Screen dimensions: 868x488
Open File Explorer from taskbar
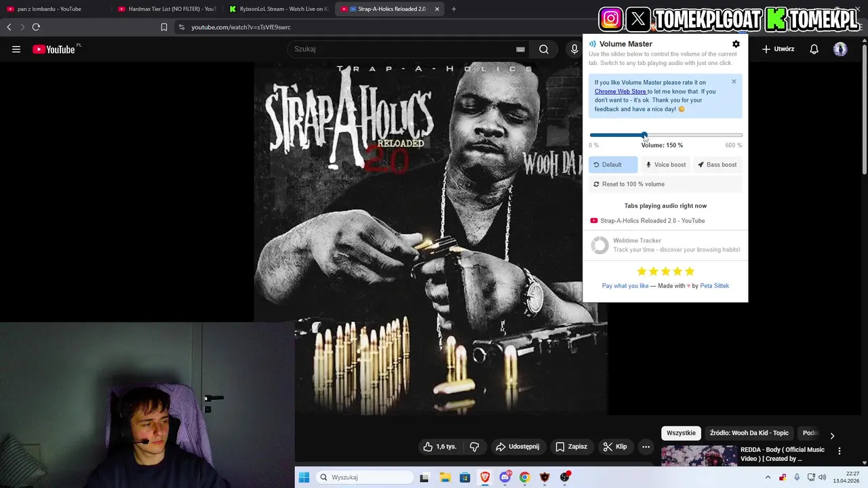click(x=445, y=477)
